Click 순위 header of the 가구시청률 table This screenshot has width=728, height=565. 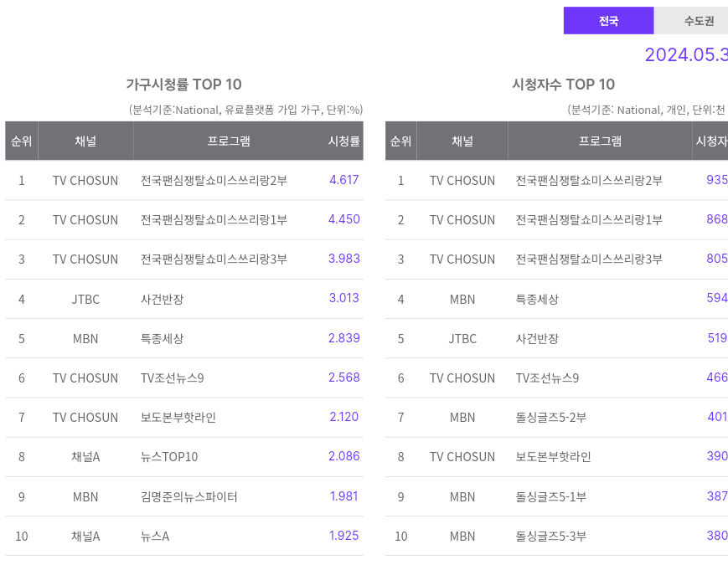21,141
